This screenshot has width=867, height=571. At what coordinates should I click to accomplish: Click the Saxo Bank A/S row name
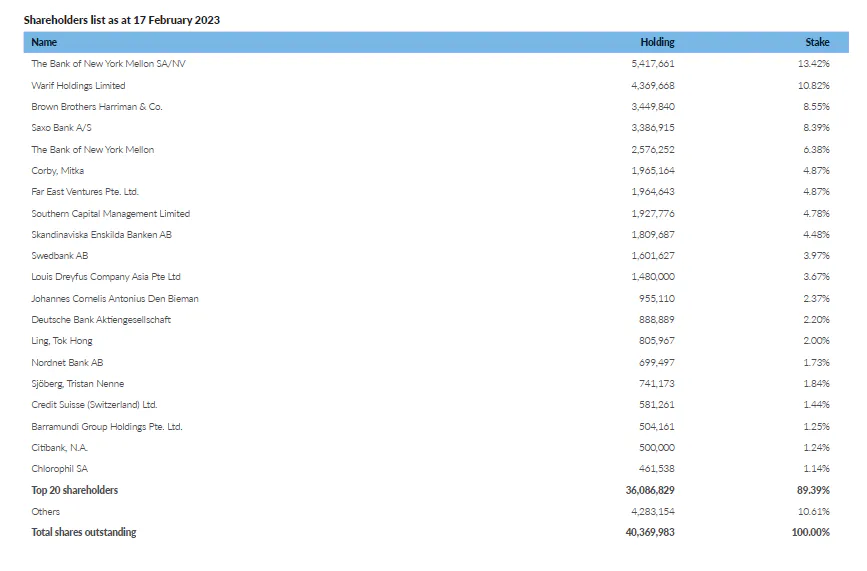61,128
